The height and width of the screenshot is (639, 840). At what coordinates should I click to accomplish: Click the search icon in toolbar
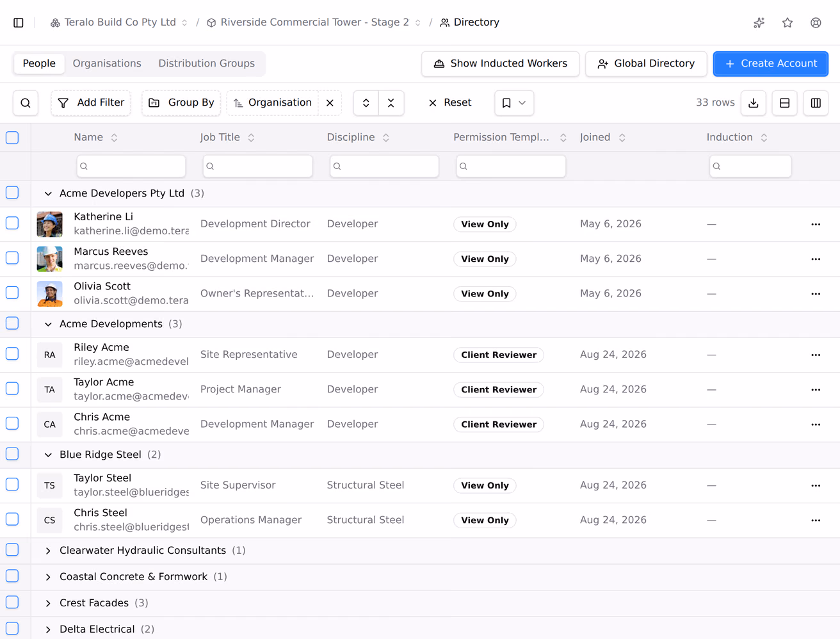[26, 103]
